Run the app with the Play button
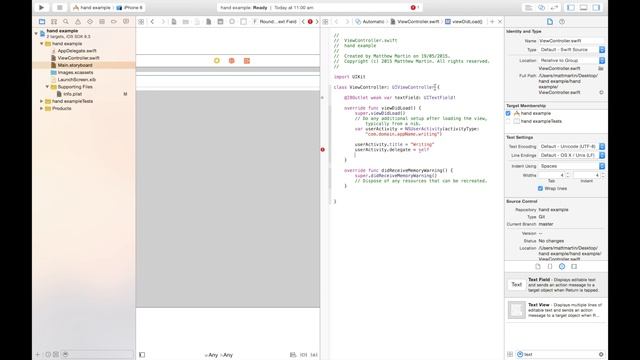 pyautogui.click(x=41, y=7)
